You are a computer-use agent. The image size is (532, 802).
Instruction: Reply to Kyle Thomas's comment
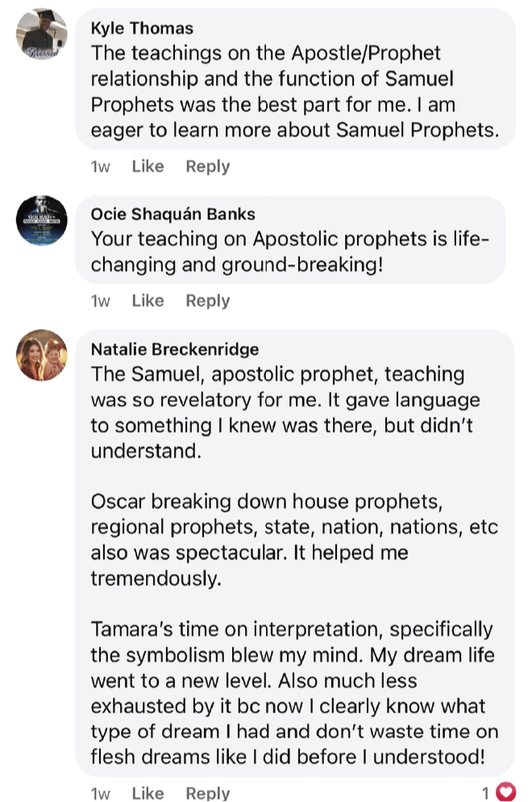[x=208, y=167]
